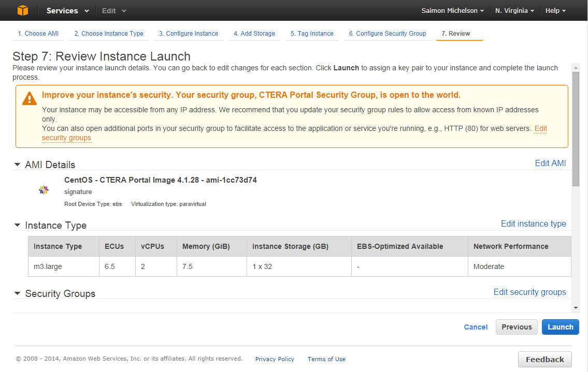This screenshot has width=588, height=372.
Task: Click the Edit AMI link
Action: (550, 163)
